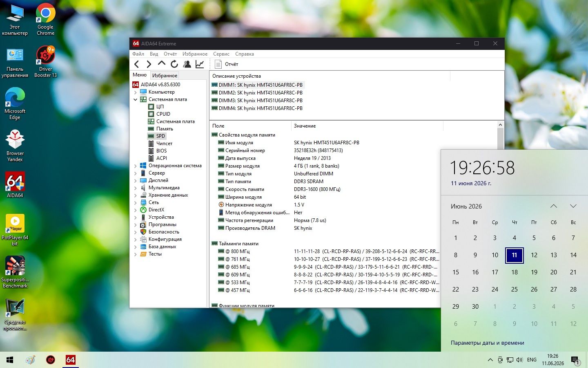
Task: Click the Значение column header
Action: 367,126
